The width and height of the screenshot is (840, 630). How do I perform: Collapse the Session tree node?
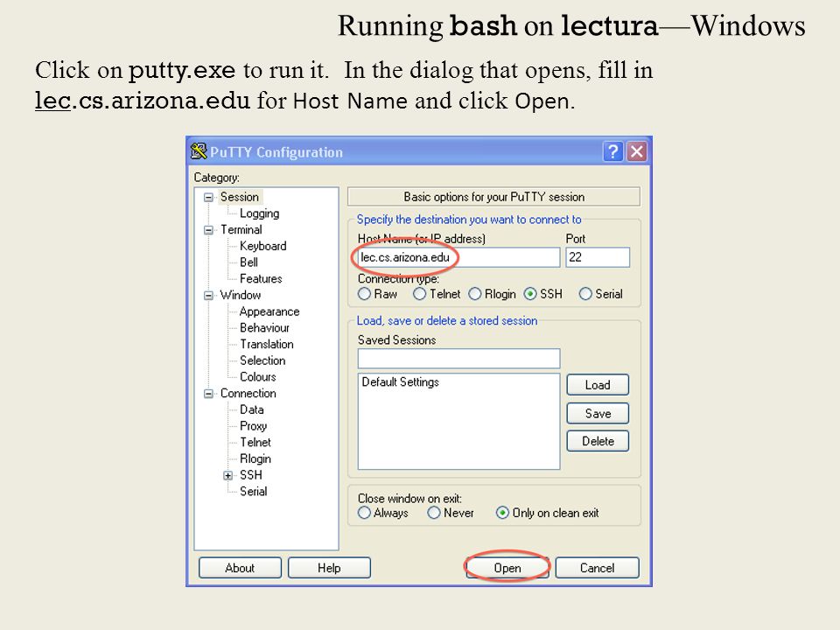coord(208,197)
